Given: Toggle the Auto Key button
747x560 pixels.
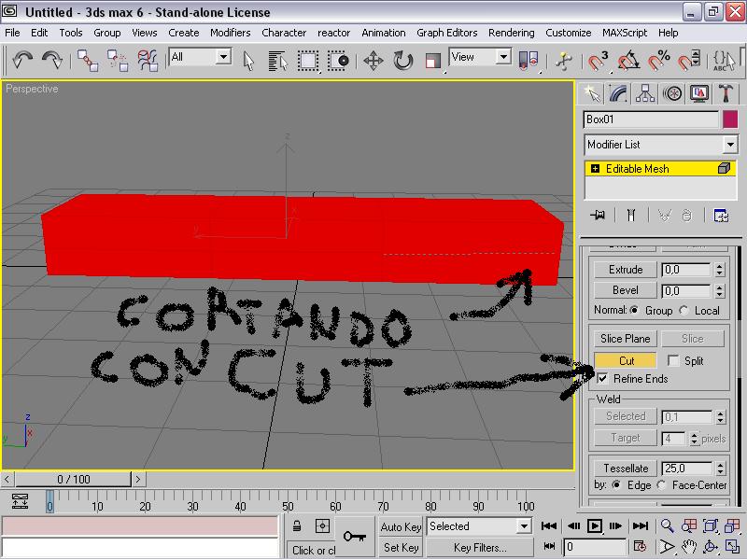Looking at the screenshot, I should (x=402, y=526).
